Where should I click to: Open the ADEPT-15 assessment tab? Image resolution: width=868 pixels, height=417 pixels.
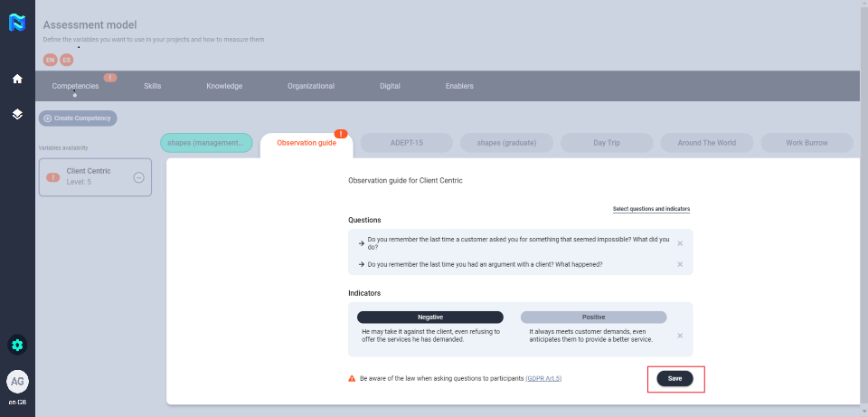[x=406, y=143]
